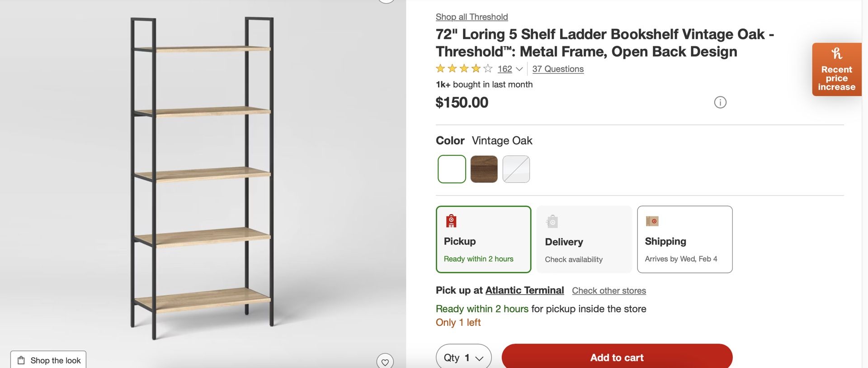The image size is (868, 368).
Task: Click the heart favorite icon on product image
Action: pyautogui.click(x=385, y=362)
